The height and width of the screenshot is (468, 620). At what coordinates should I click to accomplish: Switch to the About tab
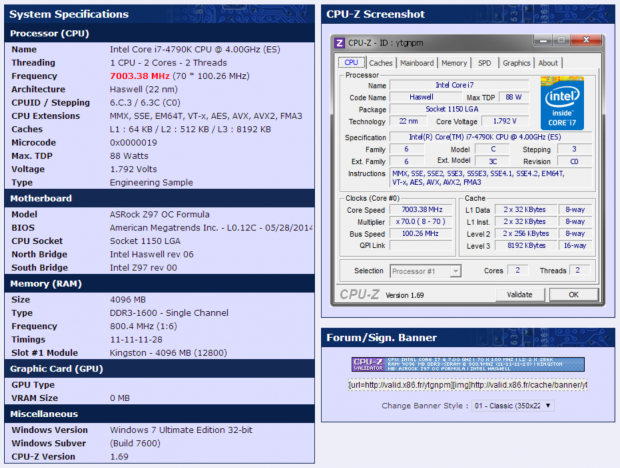(x=548, y=63)
